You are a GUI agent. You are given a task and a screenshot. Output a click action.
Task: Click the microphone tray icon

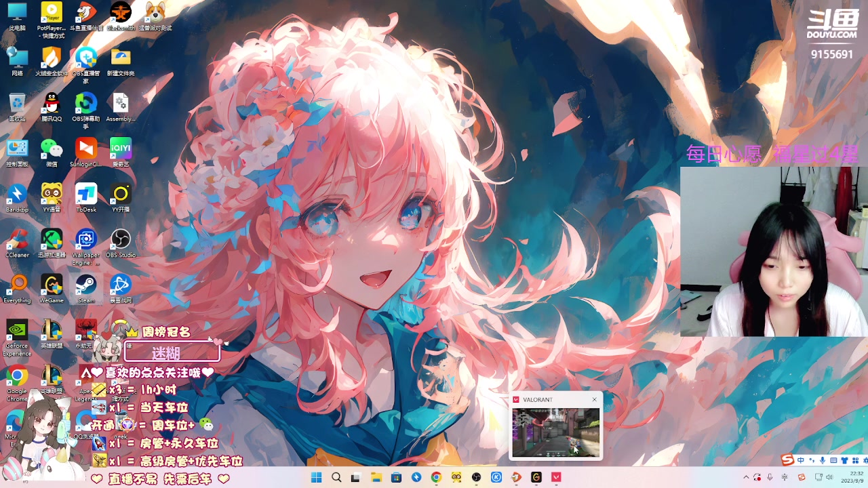pos(770,477)
